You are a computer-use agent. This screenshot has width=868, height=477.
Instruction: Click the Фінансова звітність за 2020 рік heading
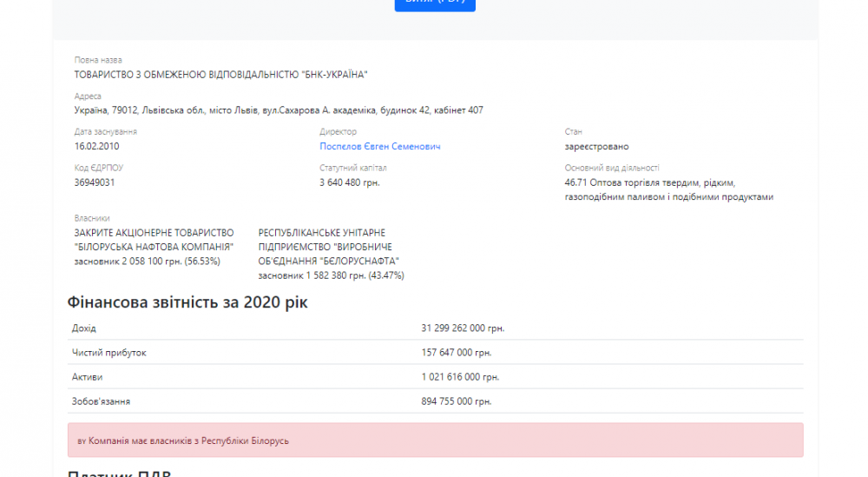[x=187, y=302]
